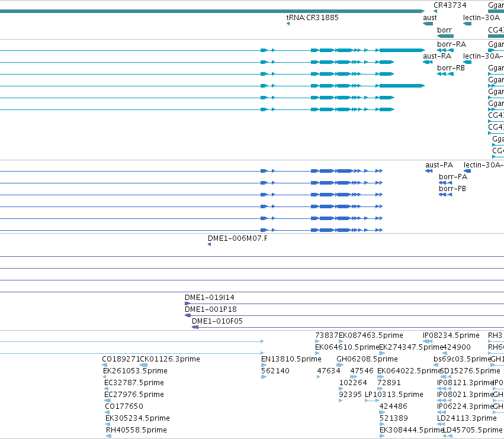The image size is (504, 439).
Task: Select the EK305234.5prime EST label
Action: pyautogui.click(x=137, y=418)
